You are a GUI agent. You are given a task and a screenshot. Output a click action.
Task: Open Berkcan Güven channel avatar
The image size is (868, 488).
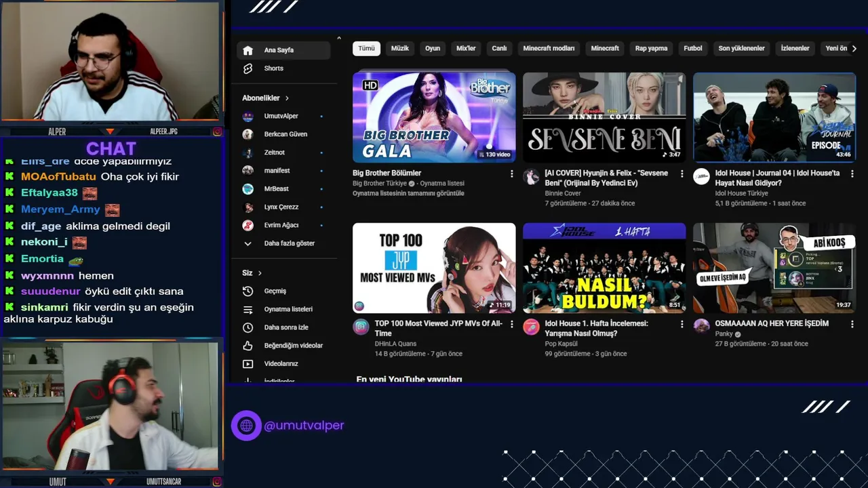click(248, 134)
